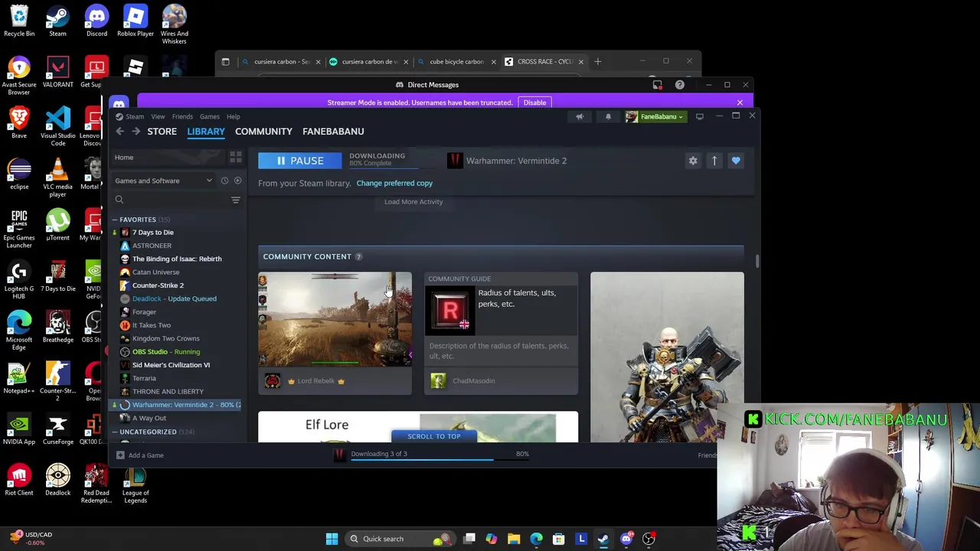Viewport: 980px width, 551px height.
Task: Click Change preferred copy link
Action: click(394, 184)
